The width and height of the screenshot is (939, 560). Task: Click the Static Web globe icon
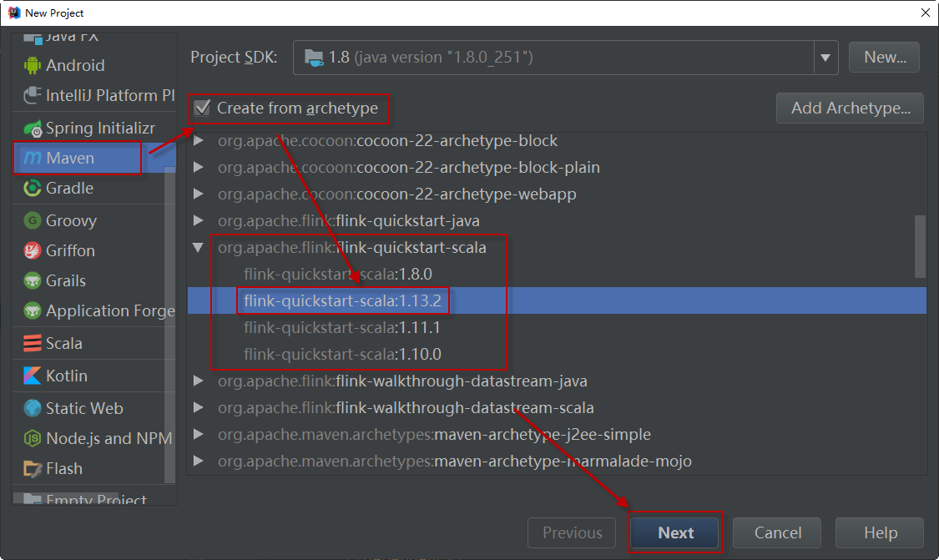point(33,409)
